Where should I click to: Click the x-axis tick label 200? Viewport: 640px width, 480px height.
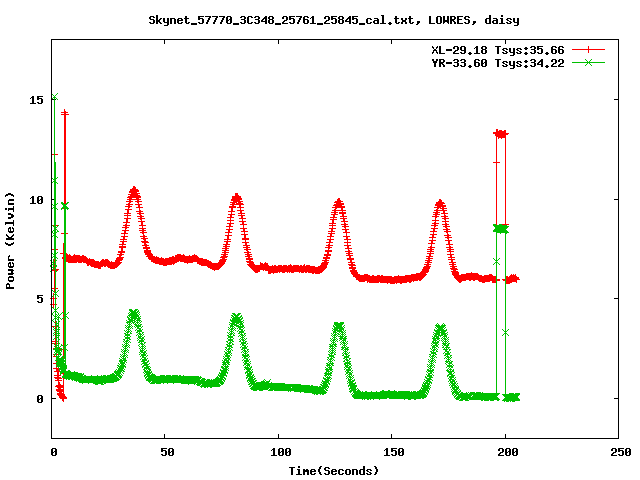click(x=508, y=452)
